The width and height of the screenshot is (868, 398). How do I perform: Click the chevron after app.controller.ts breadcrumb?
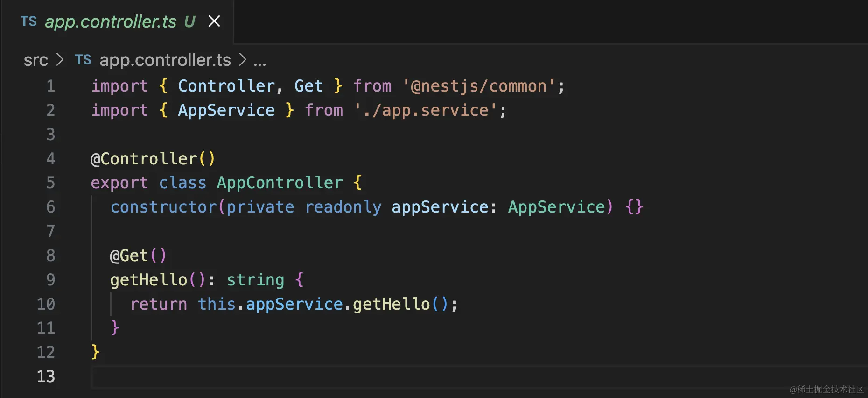(x=242, y=60)
